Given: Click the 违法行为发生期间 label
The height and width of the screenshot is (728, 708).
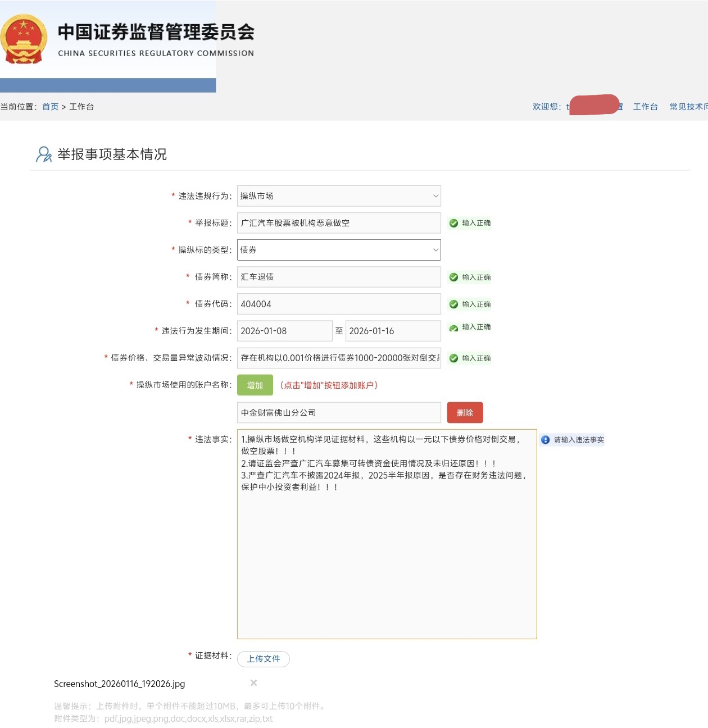Looking at the screenshot, I should (x=196, y=331).
